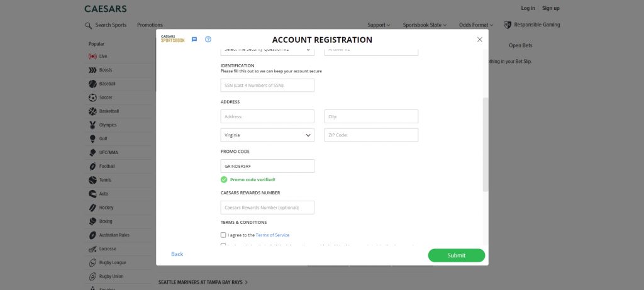Click the ZIP Code input field
Image resolution: width=644 pixels, height=290 pixels.
(371, 135)
